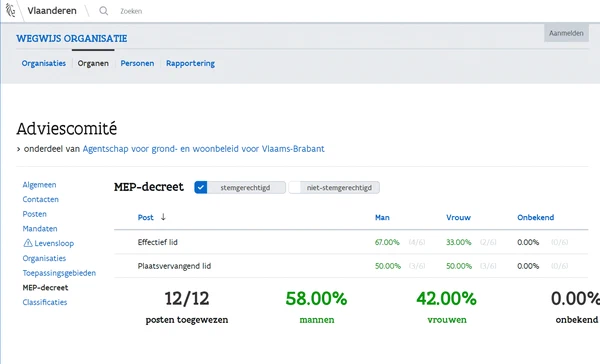Click the Plaatsvervangend lid row label
The height and width of the screenshot is (364, 600).
click(174, 266)
